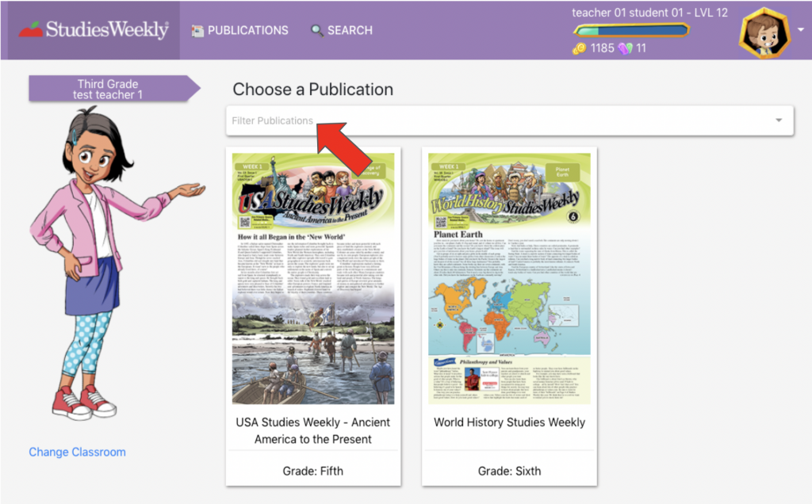
Task: Click the student avatar picture
Action: (764, 33)
